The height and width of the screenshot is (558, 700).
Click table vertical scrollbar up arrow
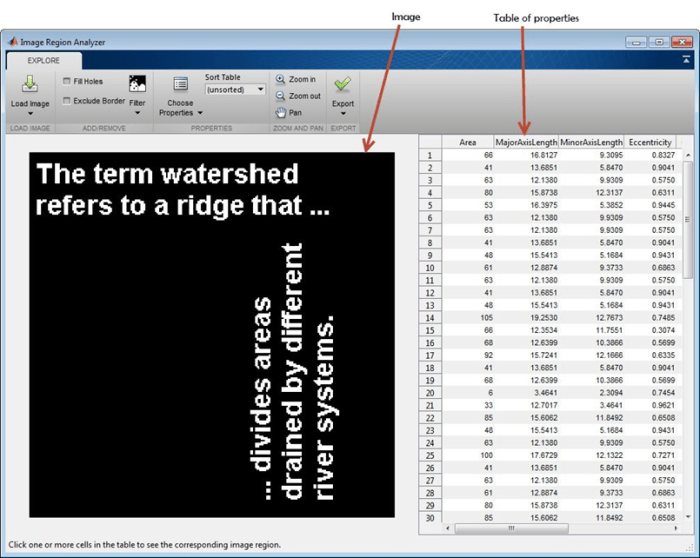click(688, 155)
